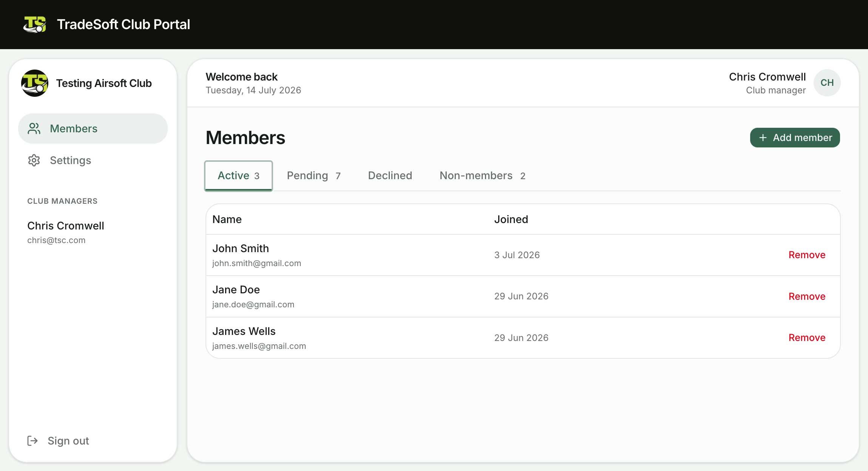
Task: Click the Testing Airsoft Club name
Action: (x=104, y=83)
